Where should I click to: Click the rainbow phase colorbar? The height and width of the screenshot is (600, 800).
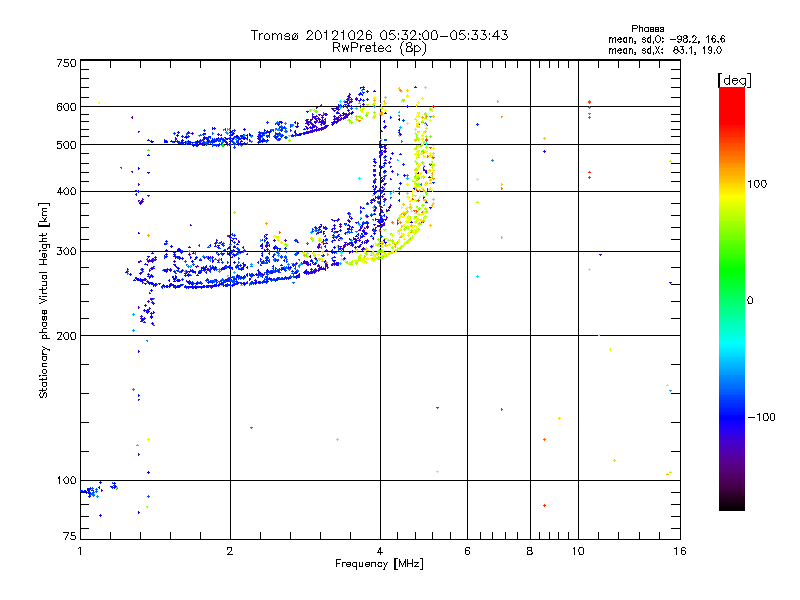(x=732, y=298)
